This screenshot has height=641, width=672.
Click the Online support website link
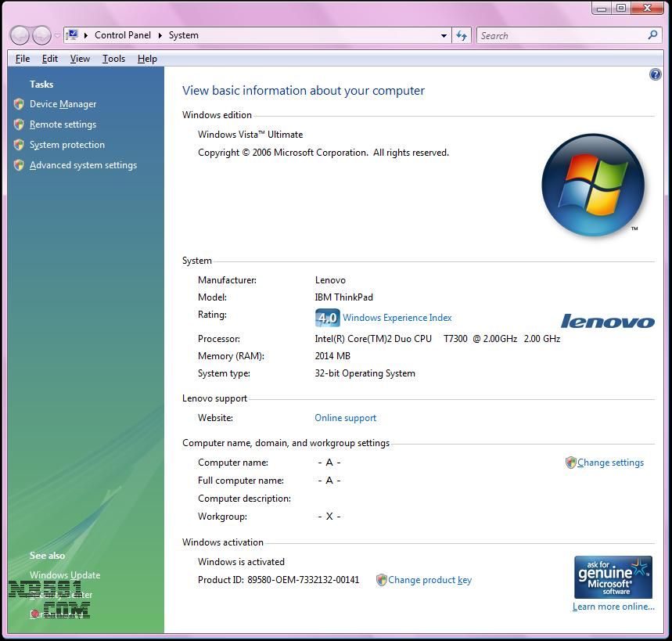pos(345,418)
